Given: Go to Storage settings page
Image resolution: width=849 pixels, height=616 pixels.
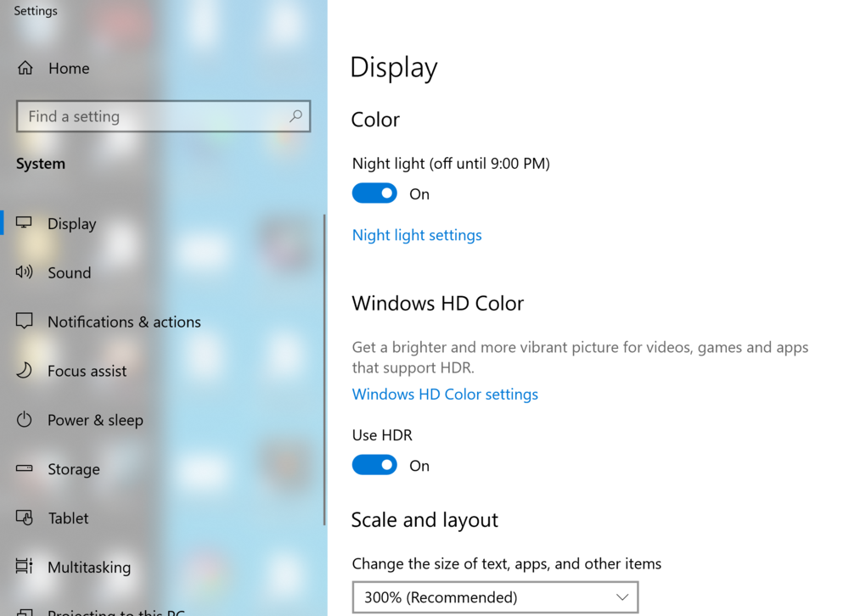Looking at the screenshot, I should (x=74, y=469).
